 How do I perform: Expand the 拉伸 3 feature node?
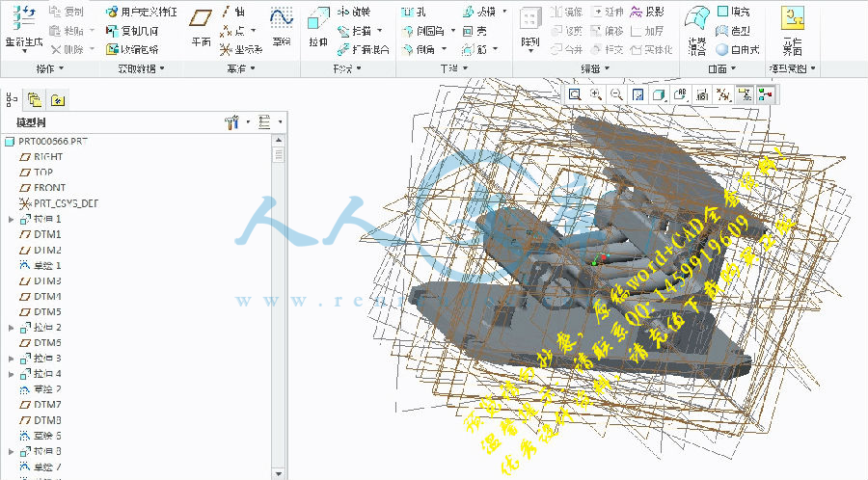tap(11, 359)
